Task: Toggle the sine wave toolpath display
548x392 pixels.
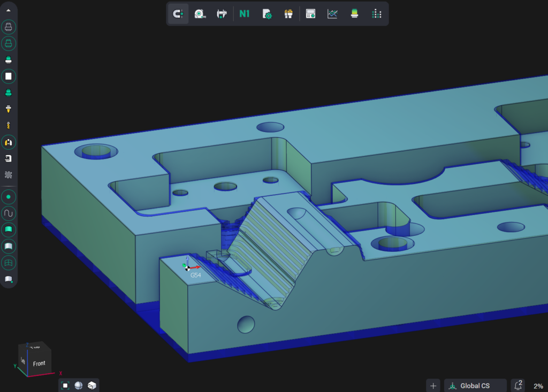Action: [9, 213]
